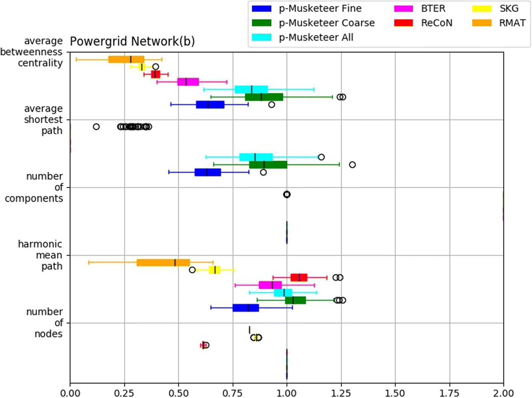Click the red ReCoN legend swatch
This screenshot has width=532, height=398.
coord(403,23)
